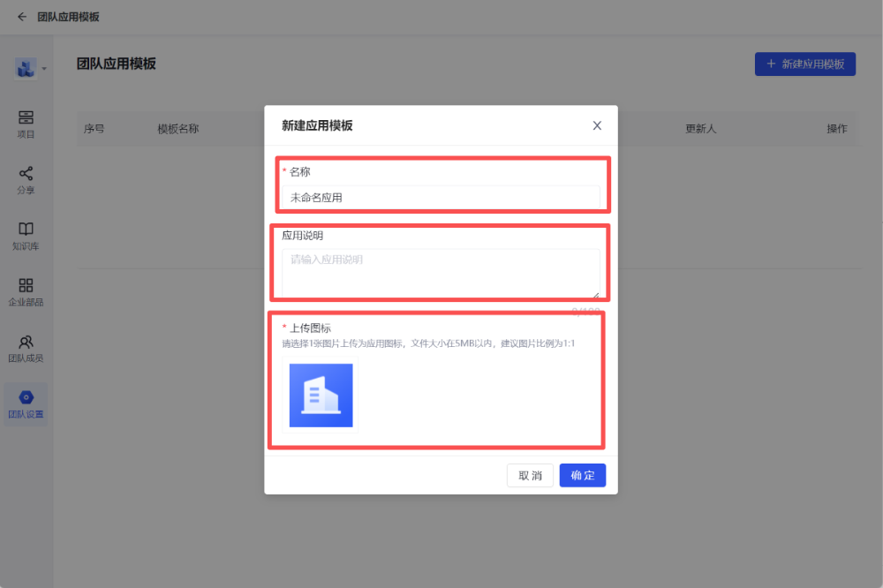Viewport: 883px width, 588px height.
Task: Expand the team switcher dropdown arrow
Action: tap(44, 69)
